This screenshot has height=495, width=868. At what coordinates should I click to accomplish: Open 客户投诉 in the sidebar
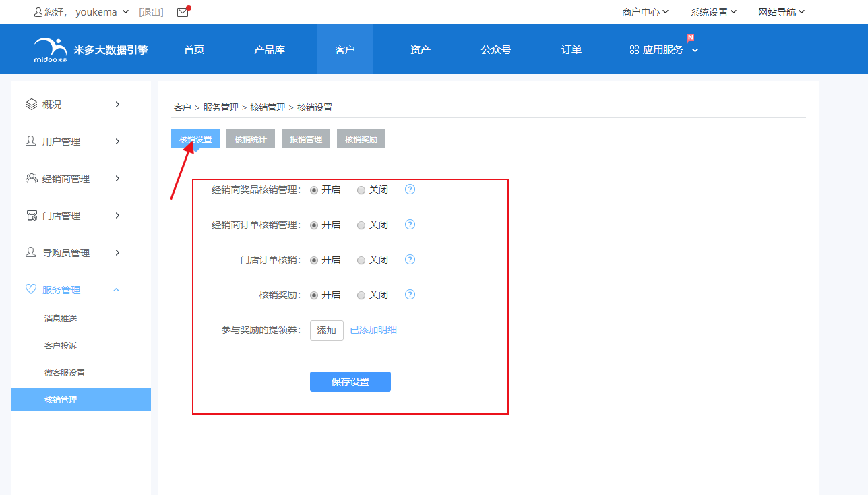[61, 345]
